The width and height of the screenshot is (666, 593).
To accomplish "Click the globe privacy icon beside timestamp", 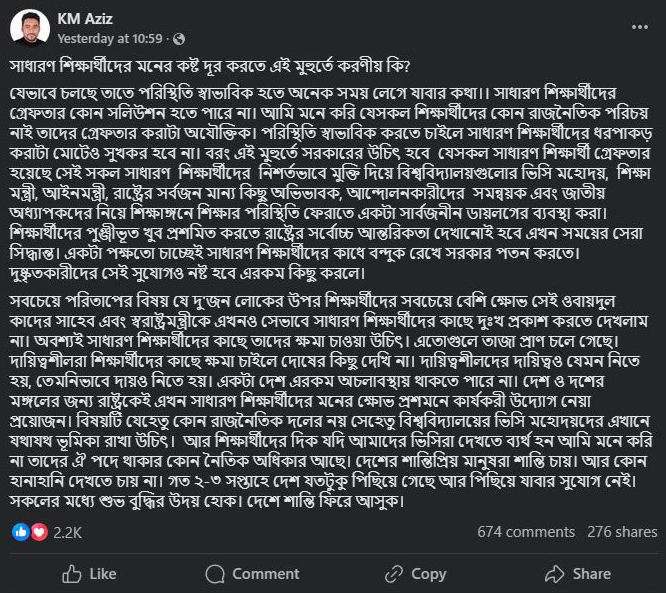I will click(x=179, y=39).
